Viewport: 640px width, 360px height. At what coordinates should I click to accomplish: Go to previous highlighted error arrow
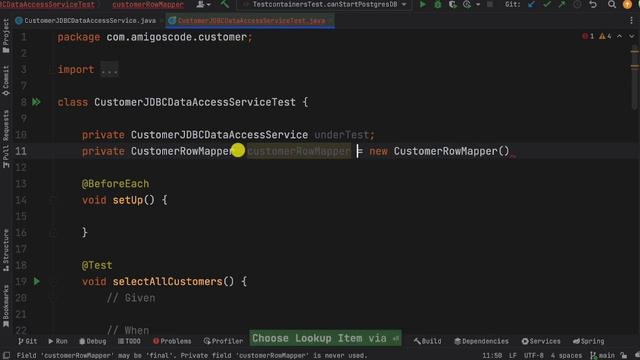point(620,36)
